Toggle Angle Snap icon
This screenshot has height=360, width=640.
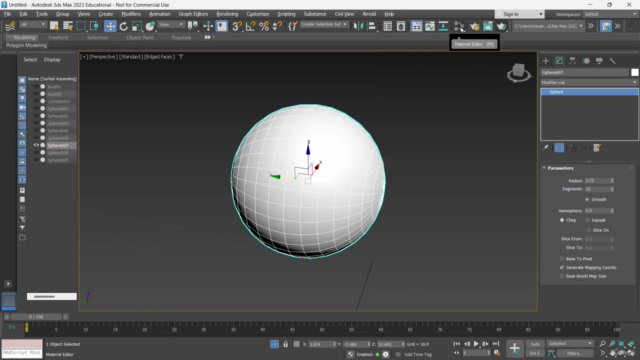point(250,26)
